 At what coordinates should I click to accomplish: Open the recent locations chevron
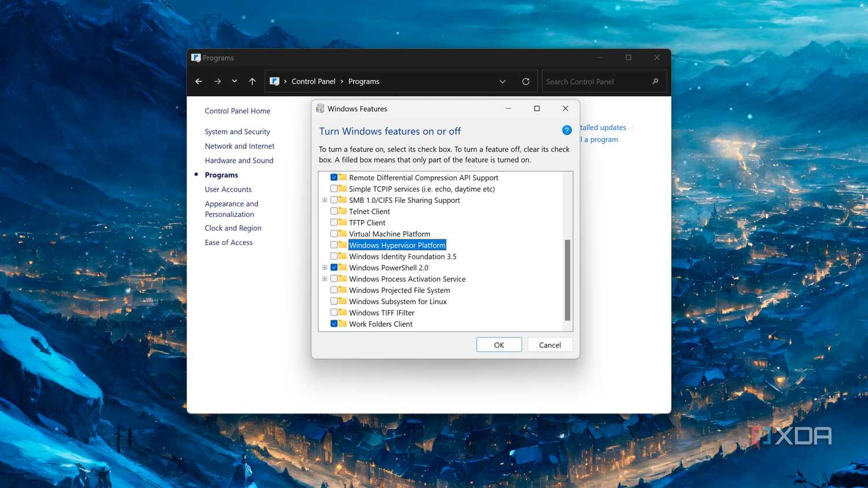pos(234,82)
